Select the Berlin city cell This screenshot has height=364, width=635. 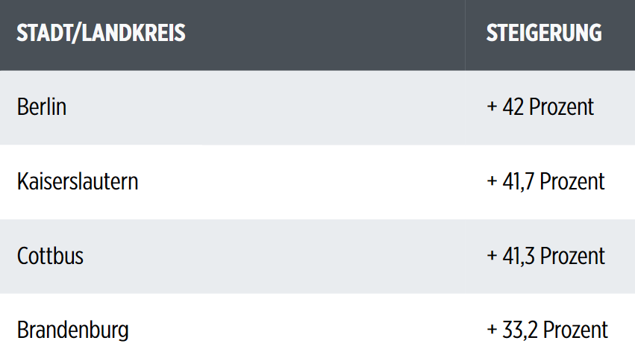pos(41,107)
